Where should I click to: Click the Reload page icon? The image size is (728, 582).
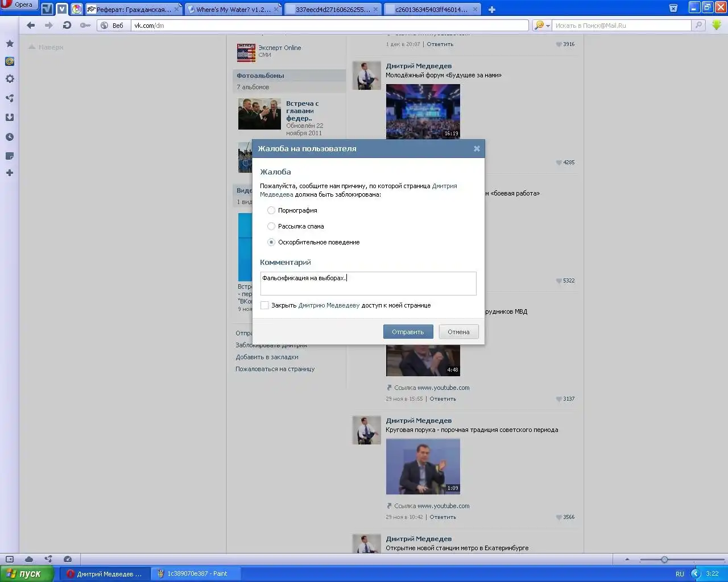point(67,25)
